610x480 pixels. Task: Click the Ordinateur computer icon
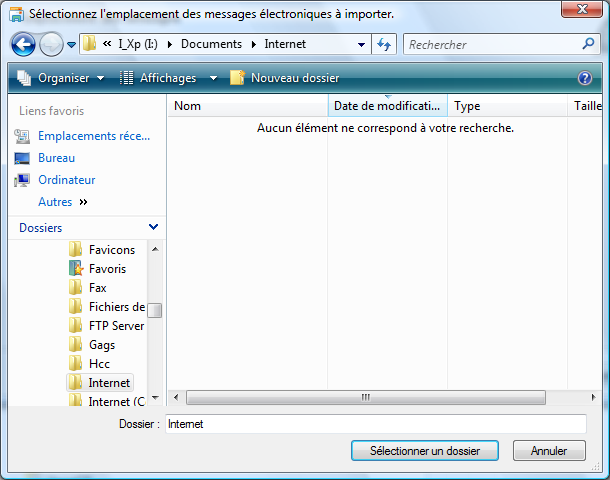point(22,180)
